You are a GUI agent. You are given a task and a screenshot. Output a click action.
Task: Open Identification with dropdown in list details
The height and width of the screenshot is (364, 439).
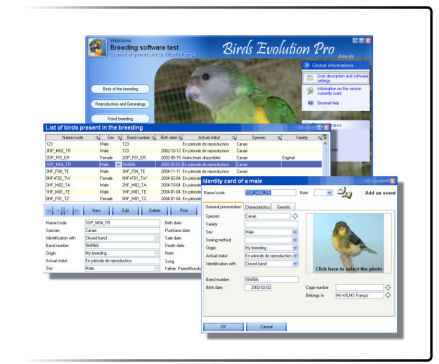point(157,238)
